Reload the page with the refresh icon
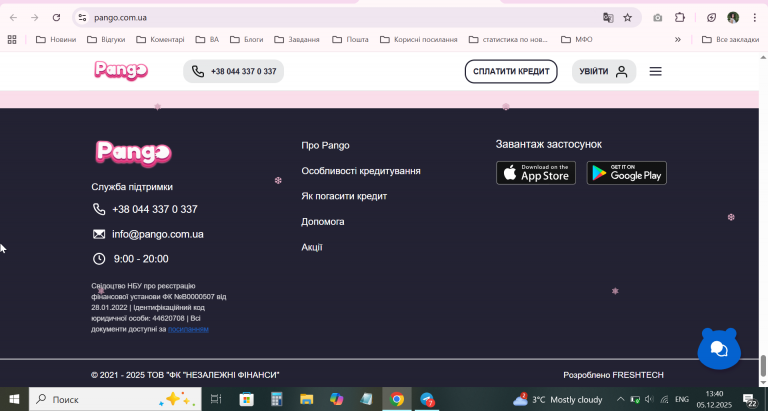The image size is (768, 411). pos(56,18)
